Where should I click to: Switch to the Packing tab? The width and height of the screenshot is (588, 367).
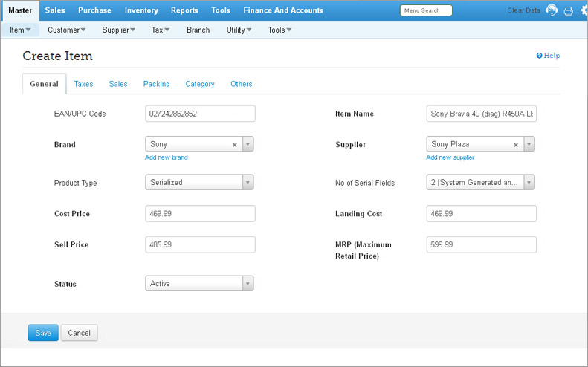[156, 84]
